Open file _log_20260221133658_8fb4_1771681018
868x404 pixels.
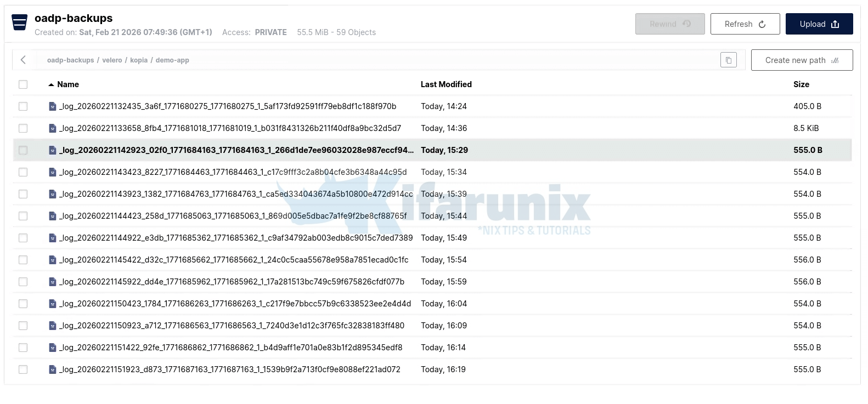click(230, 128)
